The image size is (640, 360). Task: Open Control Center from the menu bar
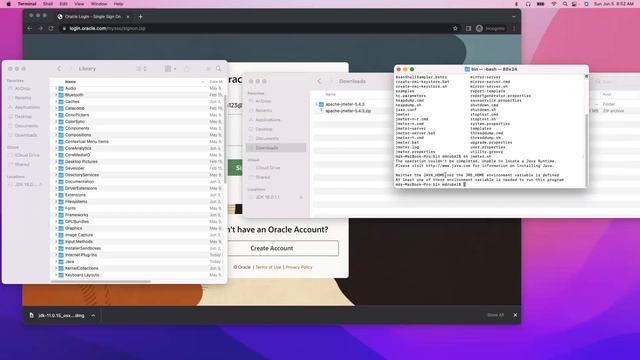click(575, 4)
